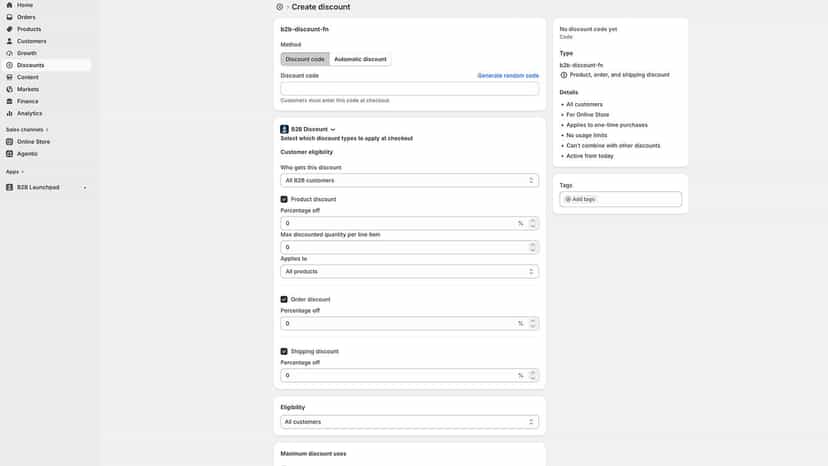
Task: Go to Markets in the sidebar
Action: coord(27,89)
